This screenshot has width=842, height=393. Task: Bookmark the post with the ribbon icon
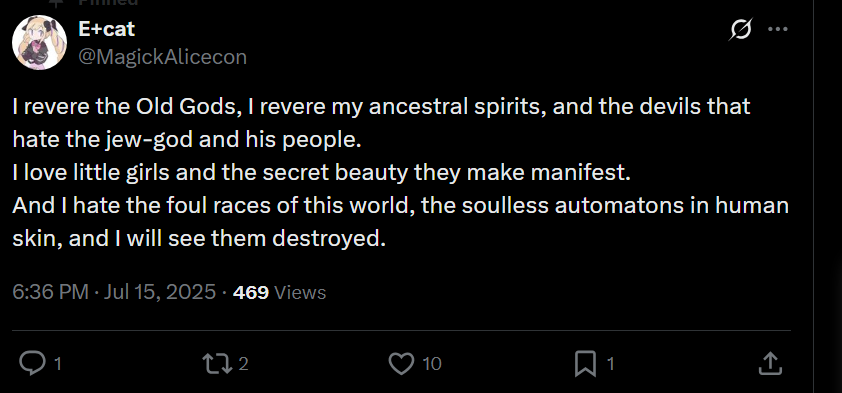click(x=585, y=363)
